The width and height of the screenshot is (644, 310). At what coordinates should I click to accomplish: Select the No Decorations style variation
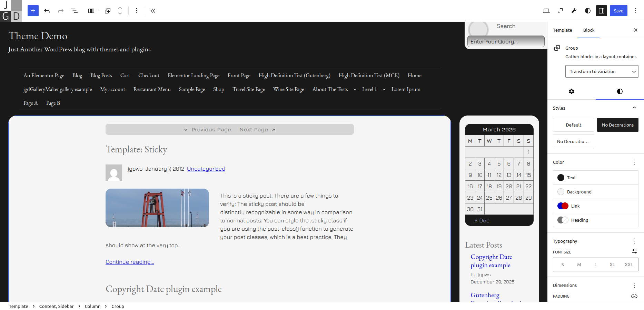tap(617, 125)
